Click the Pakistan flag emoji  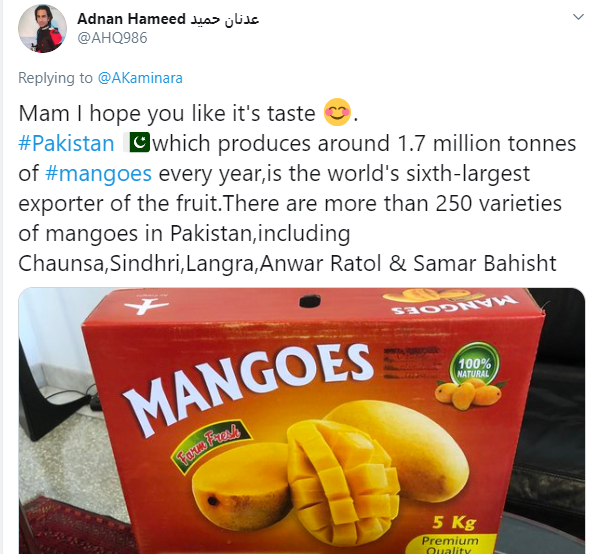click(137, 142)
